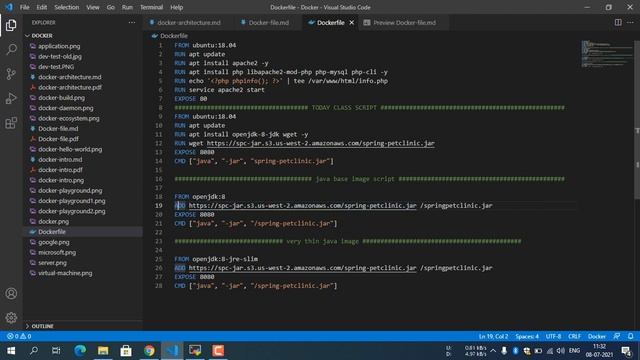This screenshot has width=640, height=360.
Task: Open editor more actions ellipsis
Action: 630,22
